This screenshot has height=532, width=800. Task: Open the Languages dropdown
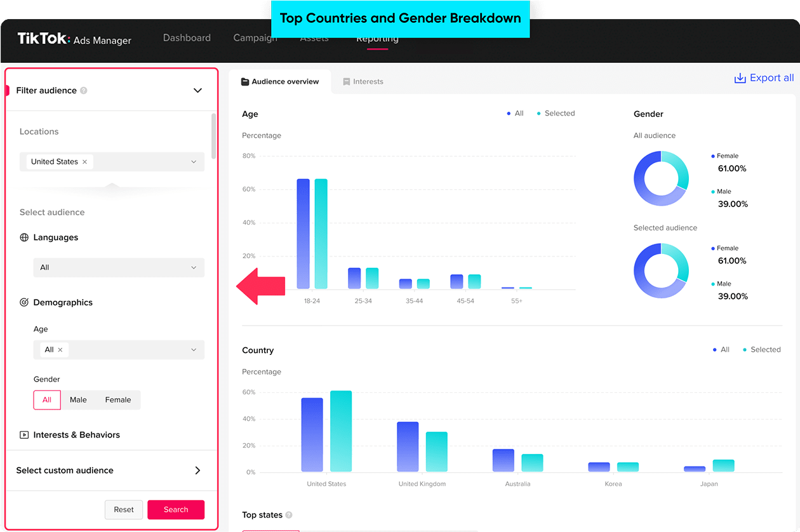[119, 267]
